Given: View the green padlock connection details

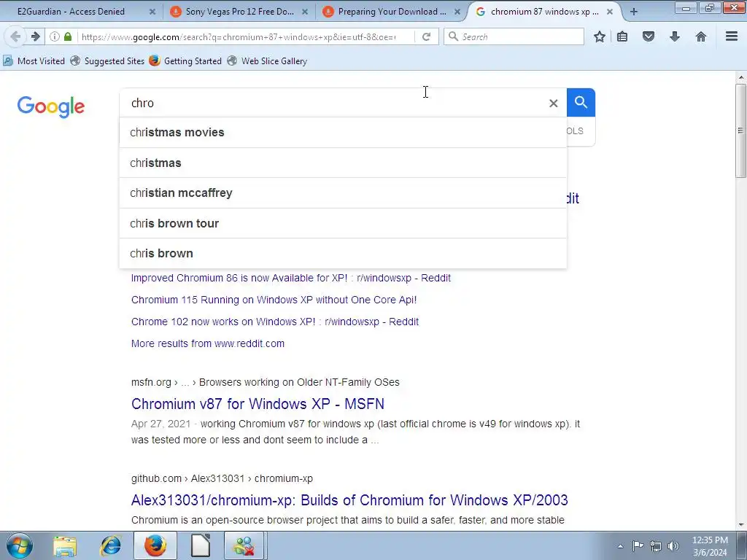Looking at the screenshot, I should click(x=68, y=36).
